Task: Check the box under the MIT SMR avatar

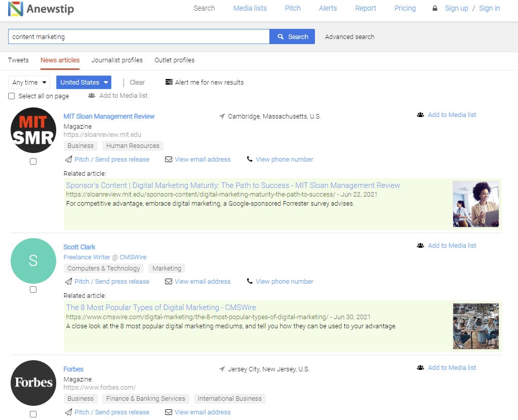Action: pos(33,161)
